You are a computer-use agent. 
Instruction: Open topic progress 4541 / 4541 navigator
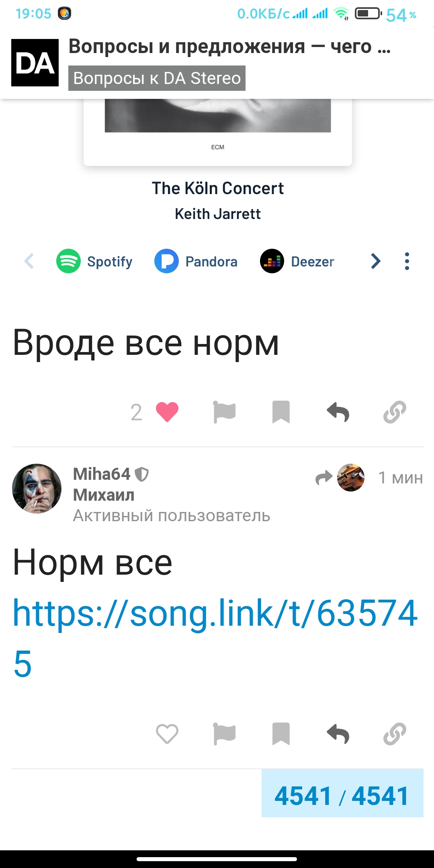(342, 793)
